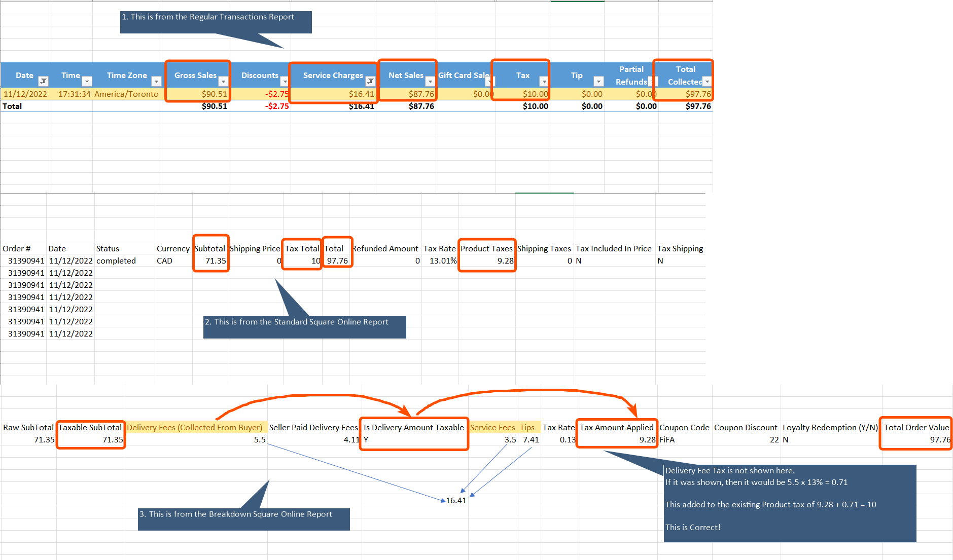Image resolution: width=953 pixels, height=560 pixels.
Task: Click the Net Sales filter arrow
Action: click(x=430, y=81)
